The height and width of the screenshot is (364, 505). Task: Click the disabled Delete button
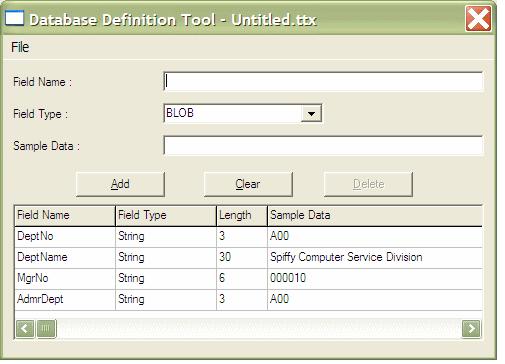coord(368,184)
